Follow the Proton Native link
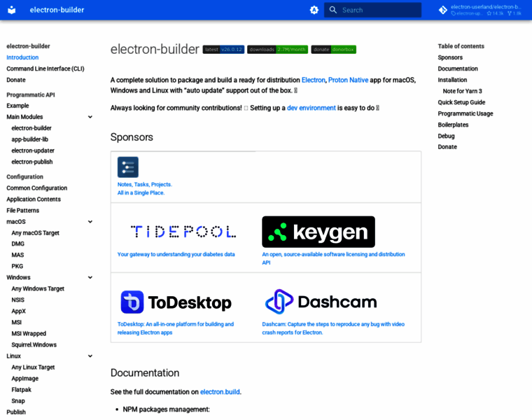532x420 pixels. tap(348, 80)
